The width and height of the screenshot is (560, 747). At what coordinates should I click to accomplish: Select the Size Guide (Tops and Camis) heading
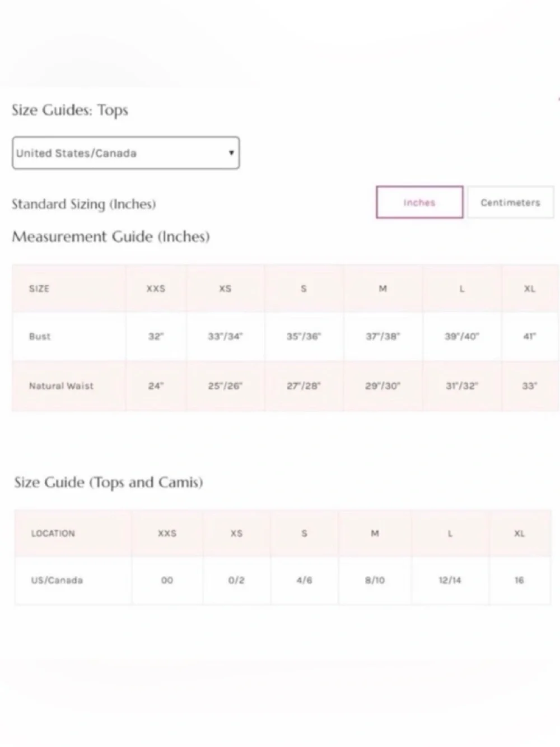tap(109, 482)
